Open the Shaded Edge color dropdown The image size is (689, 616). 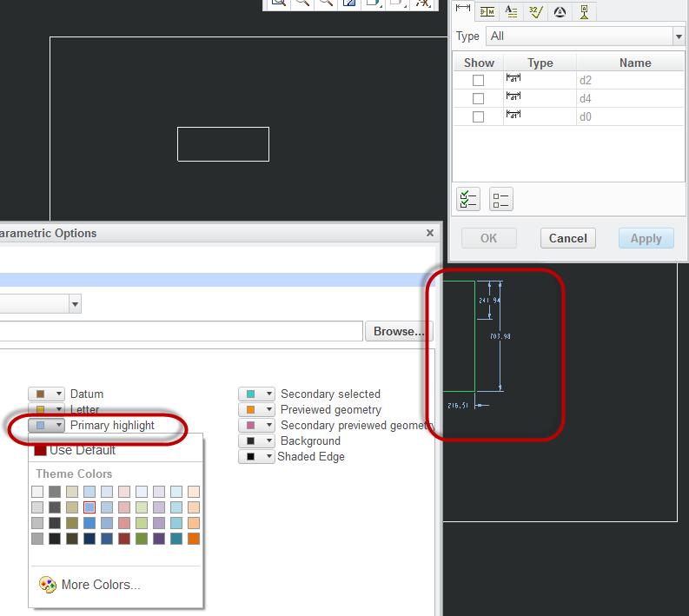[x=256, y=456]
